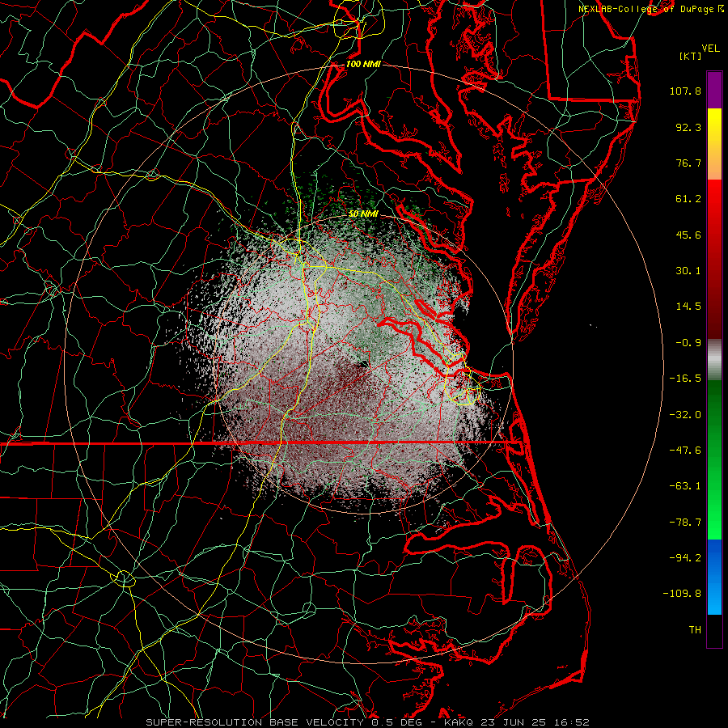Click the 61.2 legend value
Screen dimensions: 728x728
tap(688, 199)
